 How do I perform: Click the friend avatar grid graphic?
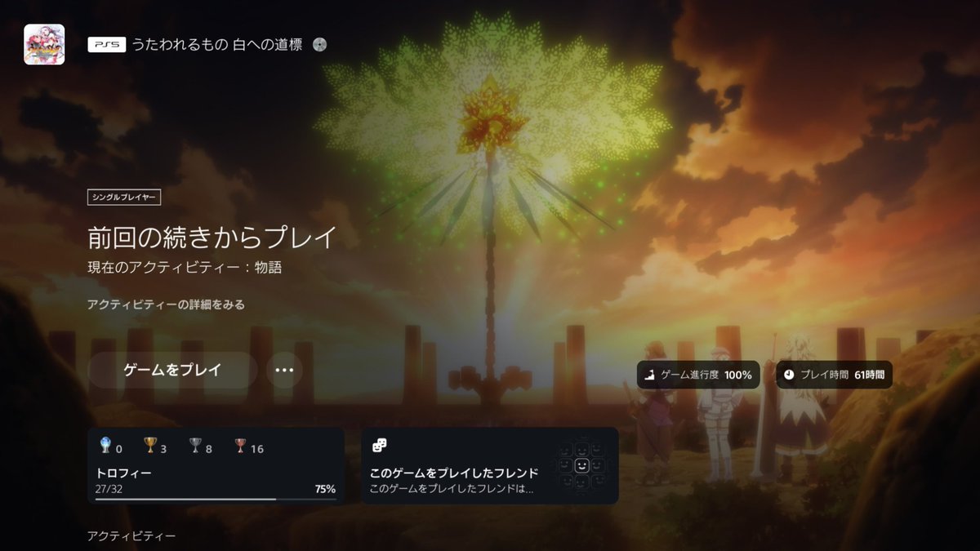pos(581,465)
